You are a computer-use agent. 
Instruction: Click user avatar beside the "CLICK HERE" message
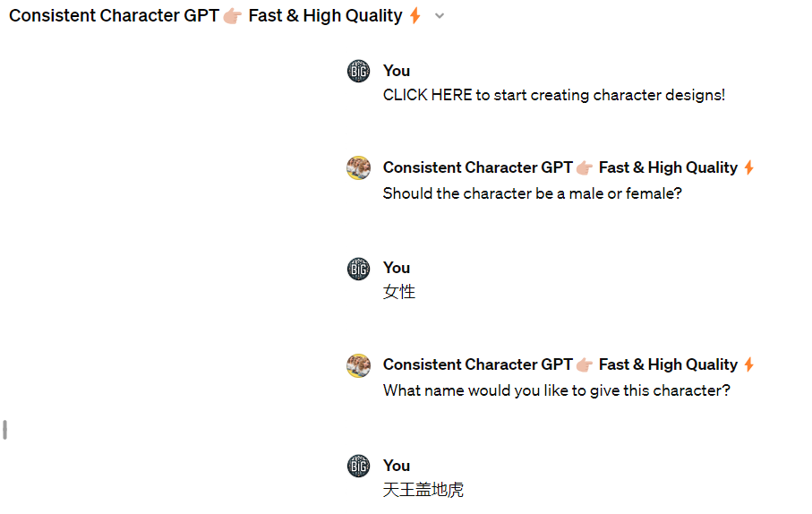click(x=358, y=72)
